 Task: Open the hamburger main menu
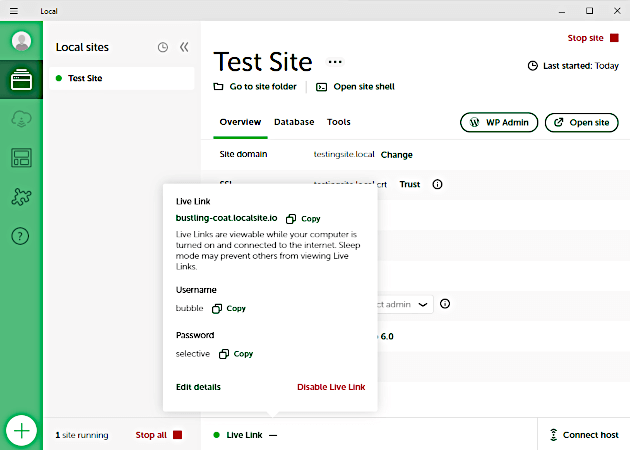(x=14, y=11)
